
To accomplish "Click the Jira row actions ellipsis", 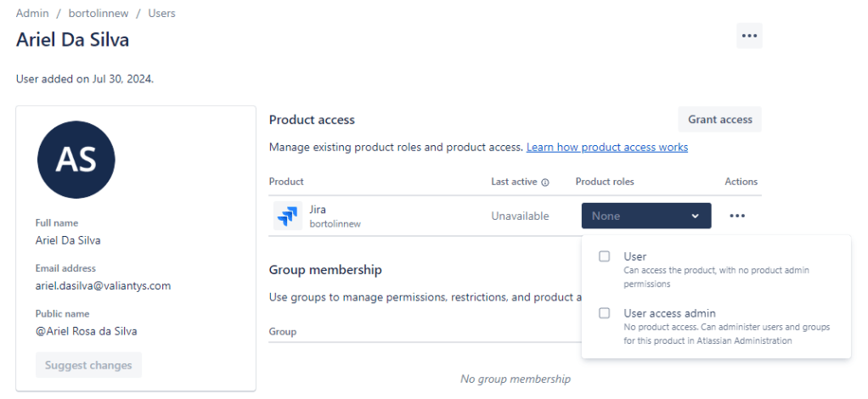I will point(736,216).
